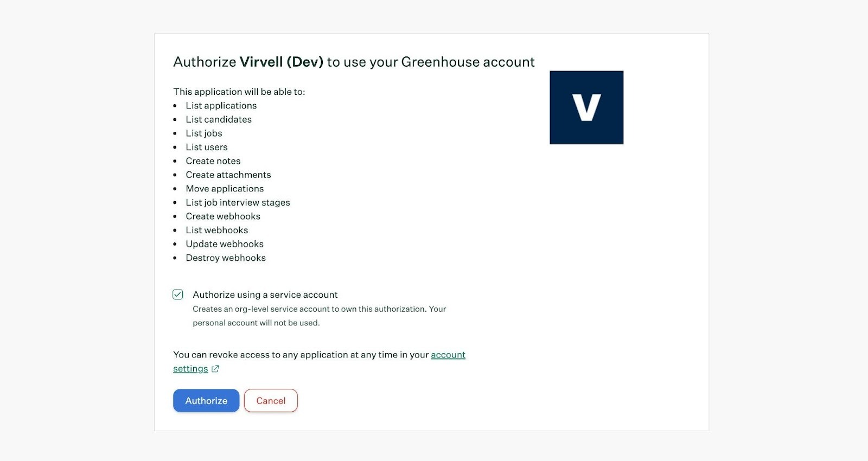The image size is (868, 461).
Task: Select the "List candidates" permission entry
Action: coord(219,119)
